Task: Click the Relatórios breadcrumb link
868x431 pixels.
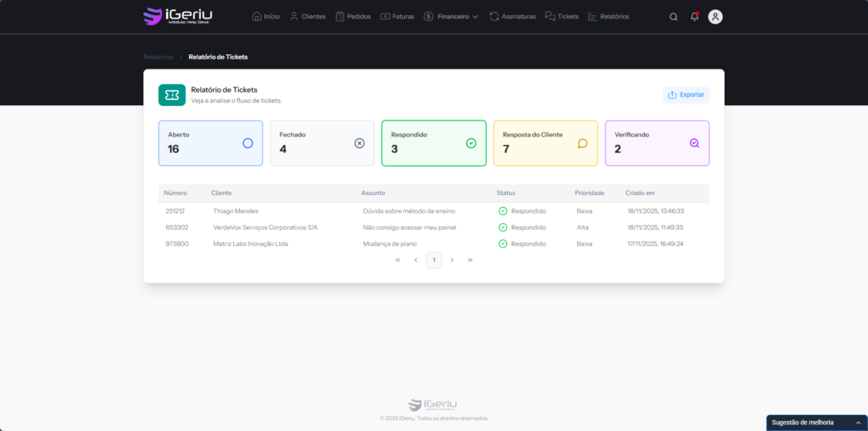Action: click(158, 57)
